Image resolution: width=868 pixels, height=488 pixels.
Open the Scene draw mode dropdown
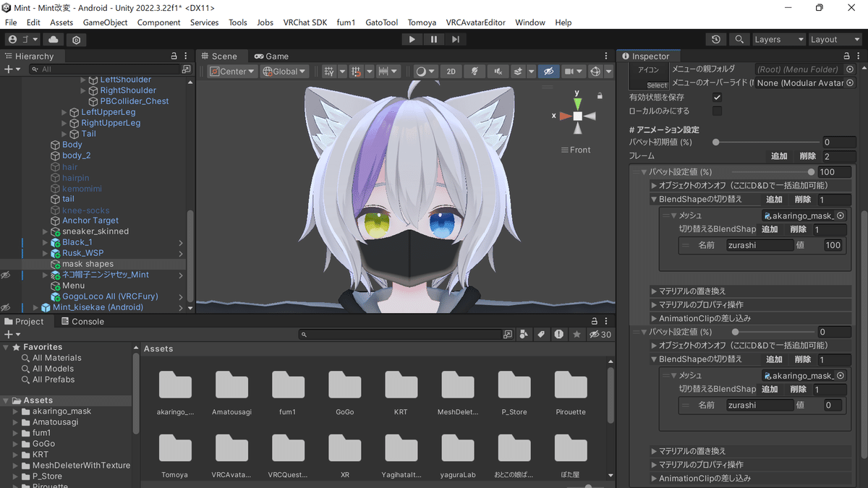[425, 72]
